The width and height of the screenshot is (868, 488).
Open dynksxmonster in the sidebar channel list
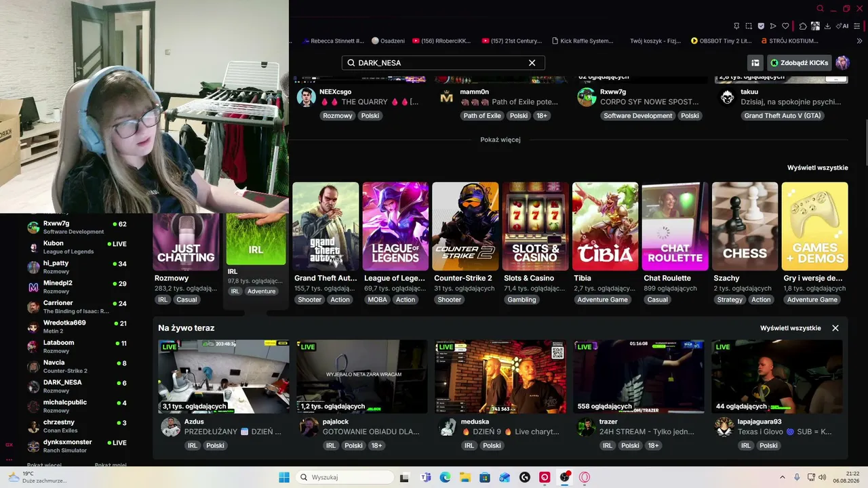point(77,446)
